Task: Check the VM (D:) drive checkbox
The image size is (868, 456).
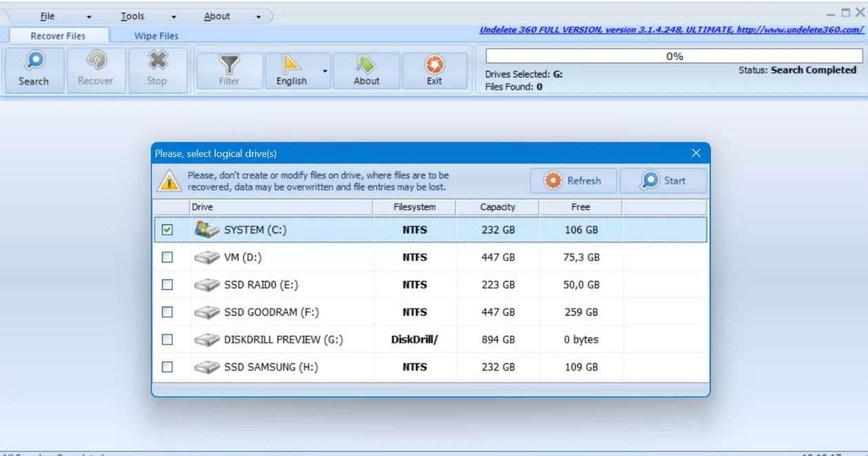Action: 167,257
